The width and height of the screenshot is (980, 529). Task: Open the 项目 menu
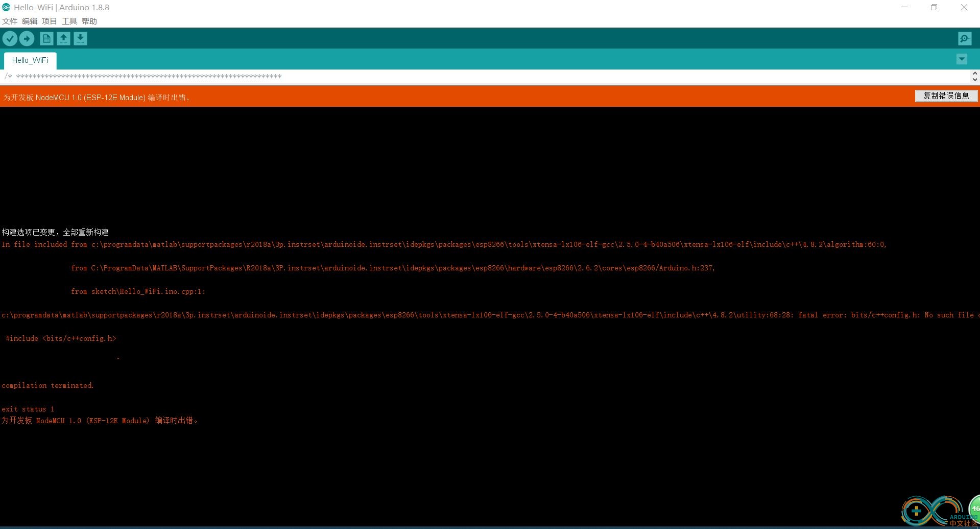pos(50,21)
